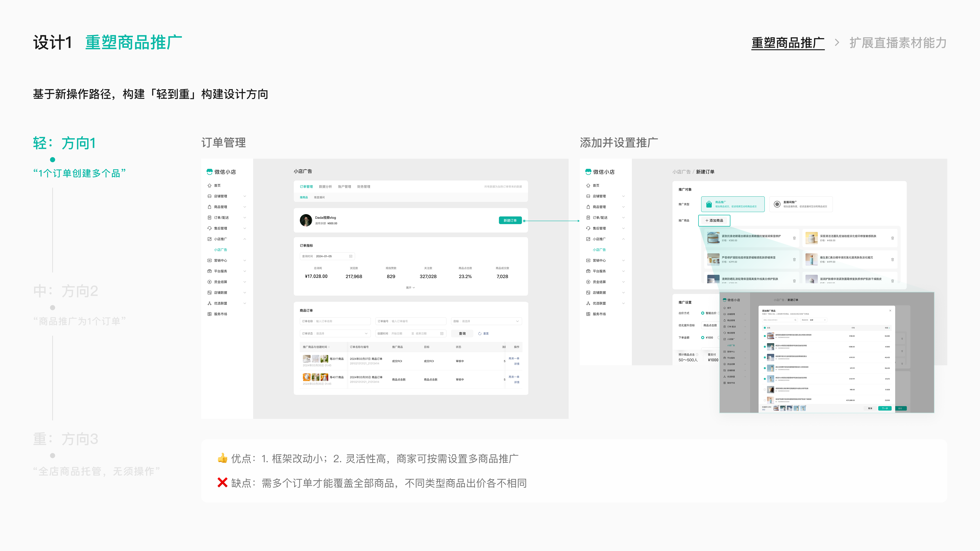Click calendar icon in 查询时间 2024-01-05 field
The image size is (980, 551).
351,256
